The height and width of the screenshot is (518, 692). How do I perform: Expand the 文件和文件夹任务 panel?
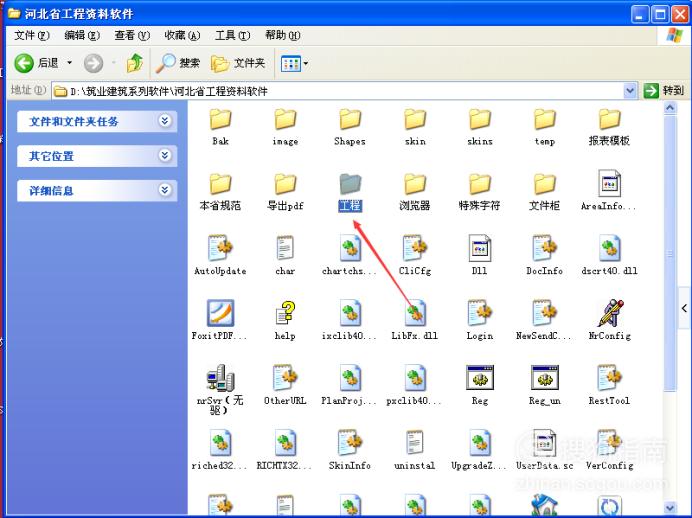pyautogui.click(x=165, y=120)
